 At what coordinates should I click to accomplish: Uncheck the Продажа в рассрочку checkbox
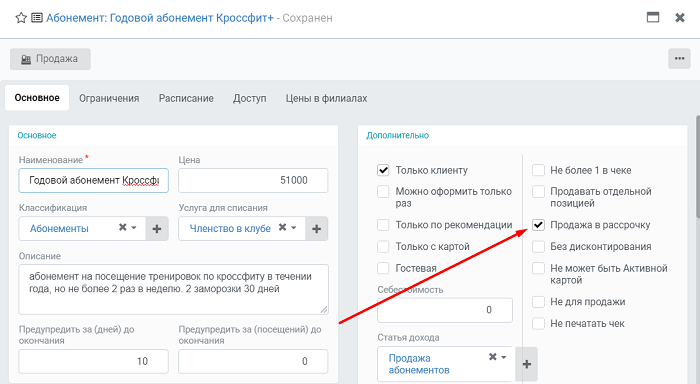538,225
